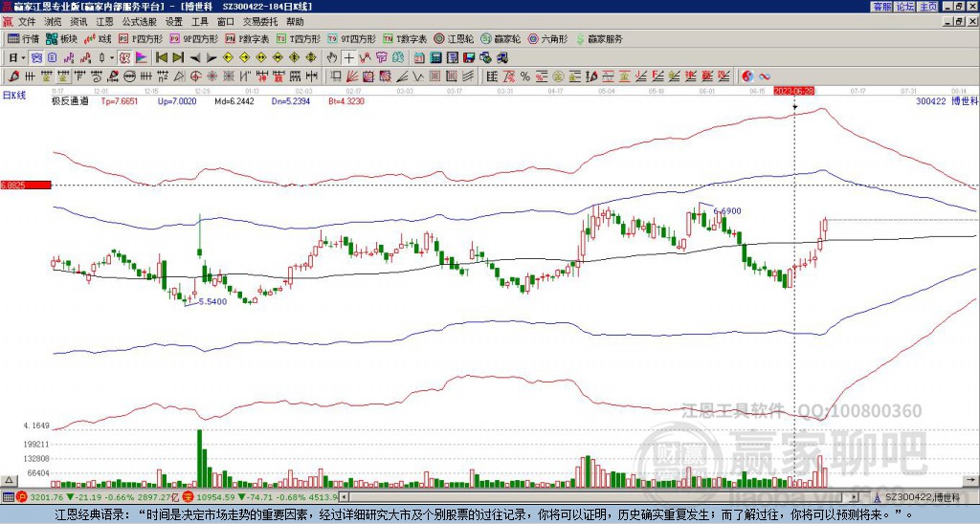
Task: Click the 客服 button in title bar
Action: [x=881, y=7]
